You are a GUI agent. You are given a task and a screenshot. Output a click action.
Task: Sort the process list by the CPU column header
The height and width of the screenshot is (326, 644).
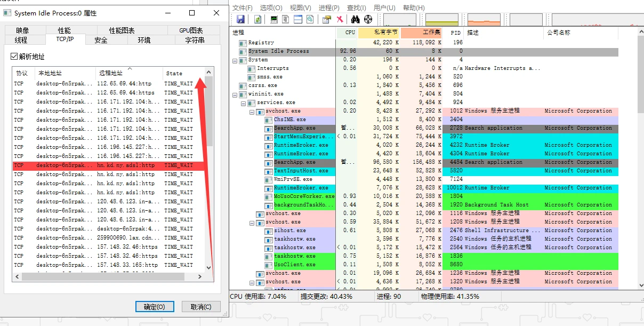350,33
